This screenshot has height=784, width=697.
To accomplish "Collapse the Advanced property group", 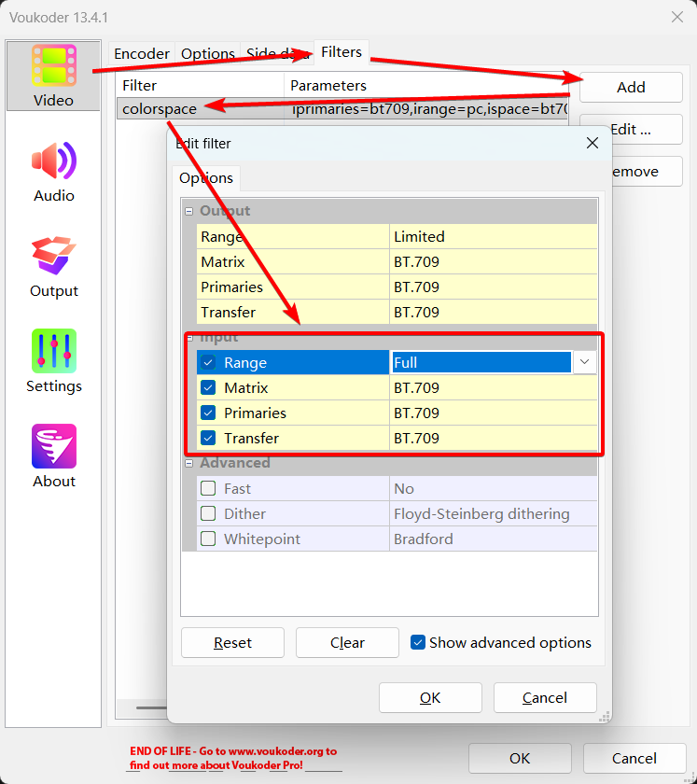I will point(189,463).
